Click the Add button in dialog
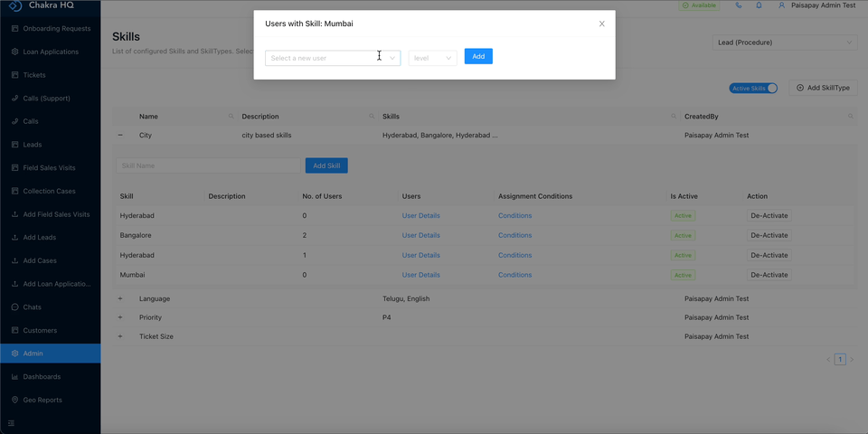The image size is (868, 434). click(x=478, y=56)
